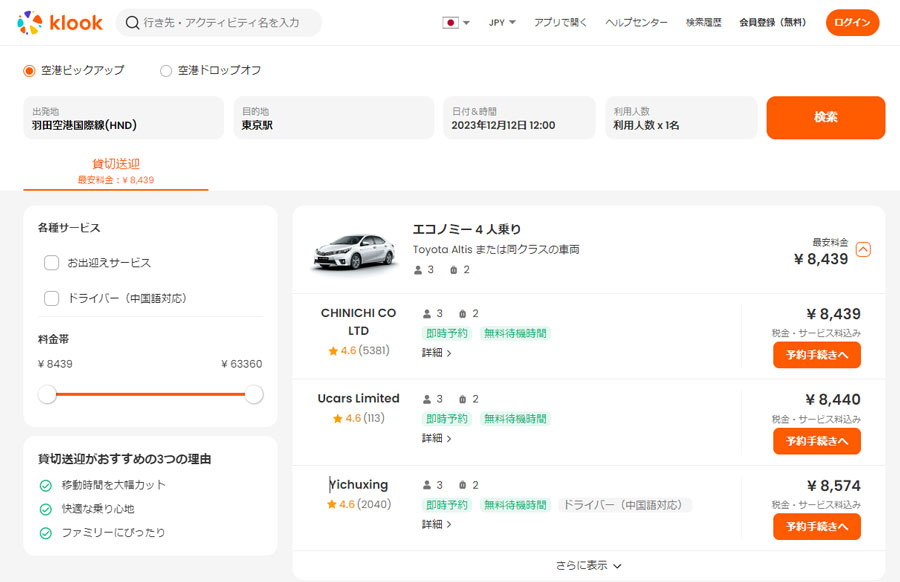Edit the 出発地 羽田空港国際線 field
Image resolution: width=900 pixels, height=582 pixels.
(x=123, y=118)
